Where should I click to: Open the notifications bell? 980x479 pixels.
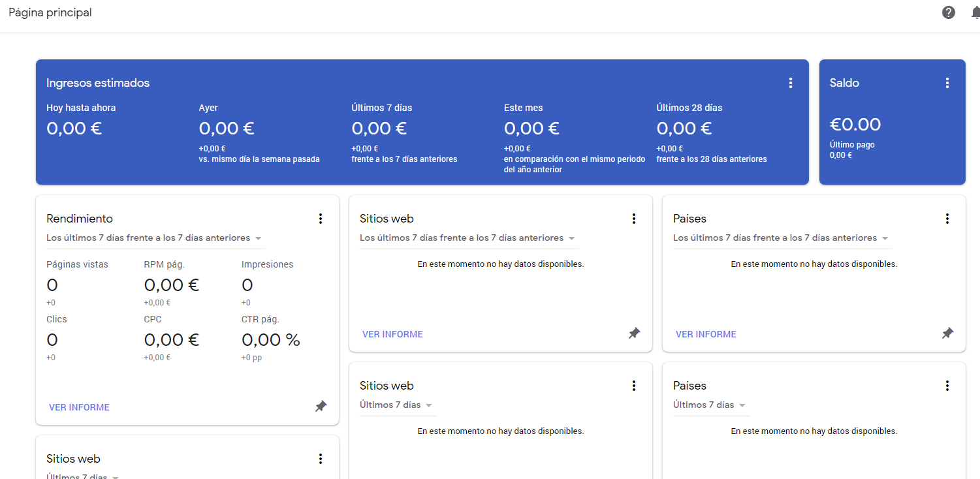click(976, 12)
